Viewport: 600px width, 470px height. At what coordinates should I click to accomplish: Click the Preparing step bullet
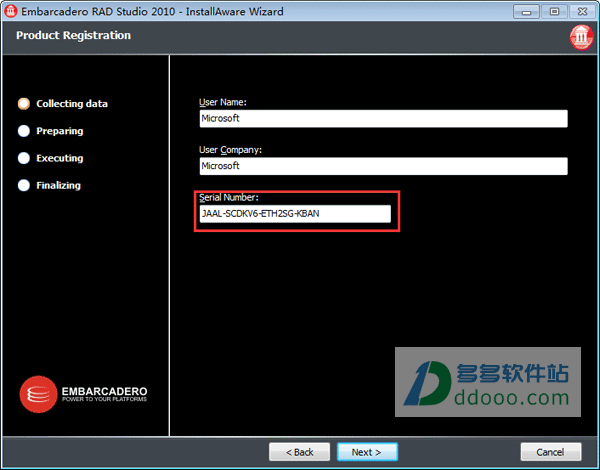(24, 131)
